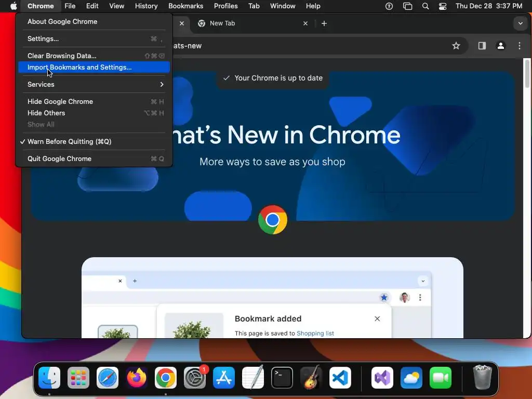Close the New Tab tab
Image resolution: width=532 pixels, height=399 pixels.
coord(305,23)
